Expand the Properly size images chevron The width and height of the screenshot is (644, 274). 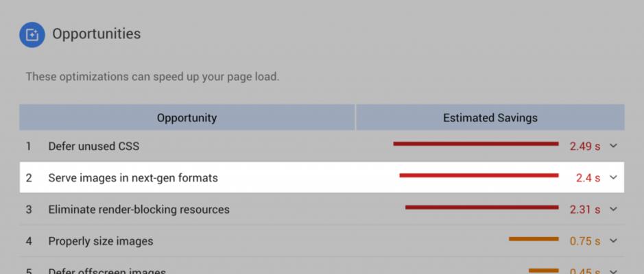613,240
